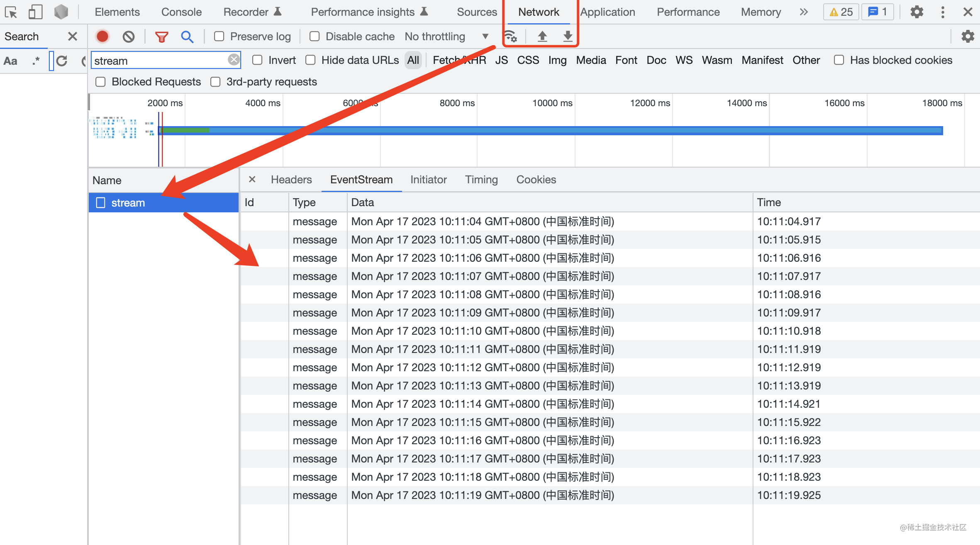Open the Issues counter badge
This screenshot has height=545, width=980.
[841, 12]
